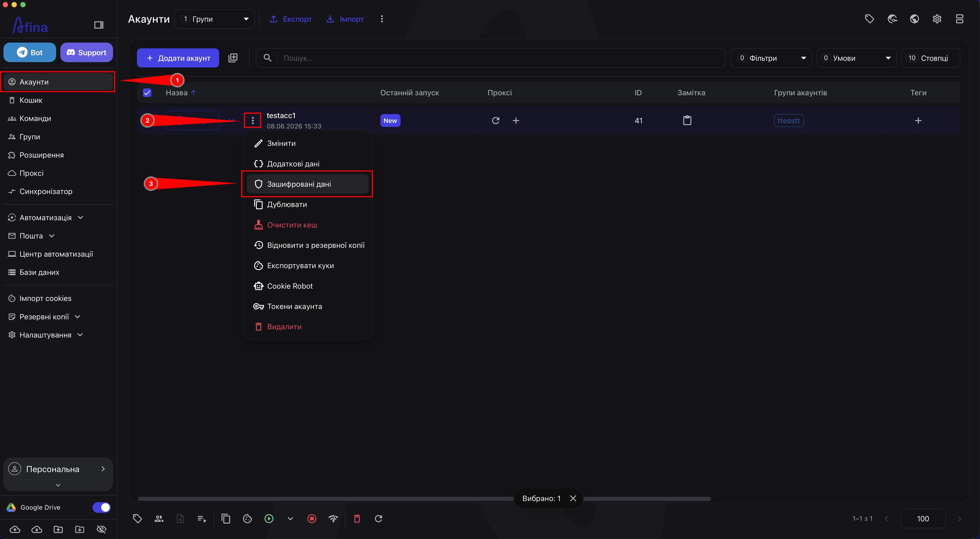Open the Групи dropdown in header

click(x=215, y=19)
